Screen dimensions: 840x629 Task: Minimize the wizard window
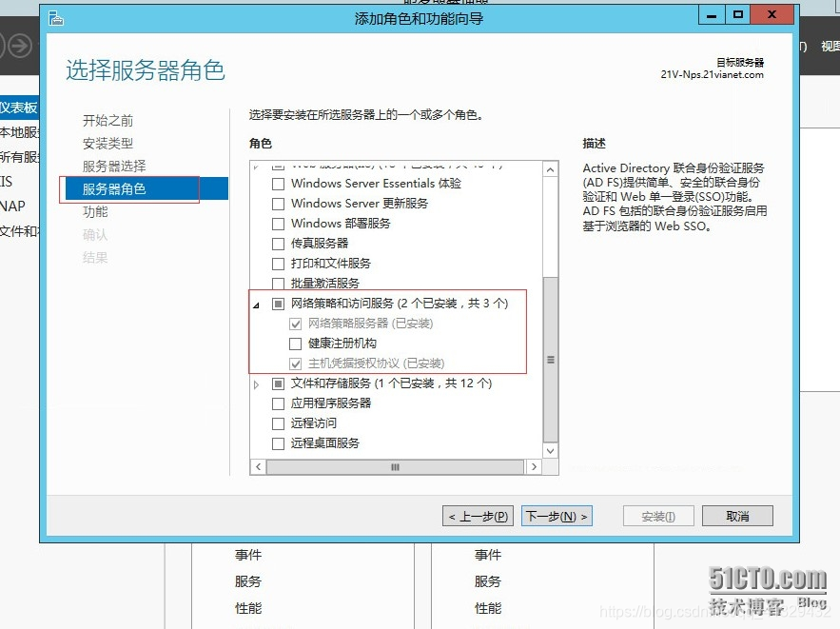point(712,15)
